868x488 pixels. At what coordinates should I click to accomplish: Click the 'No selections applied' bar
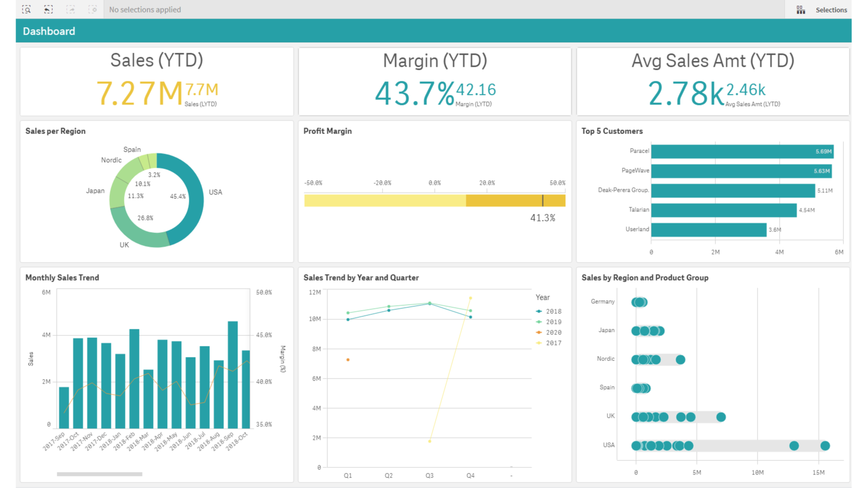coord(145,10)
